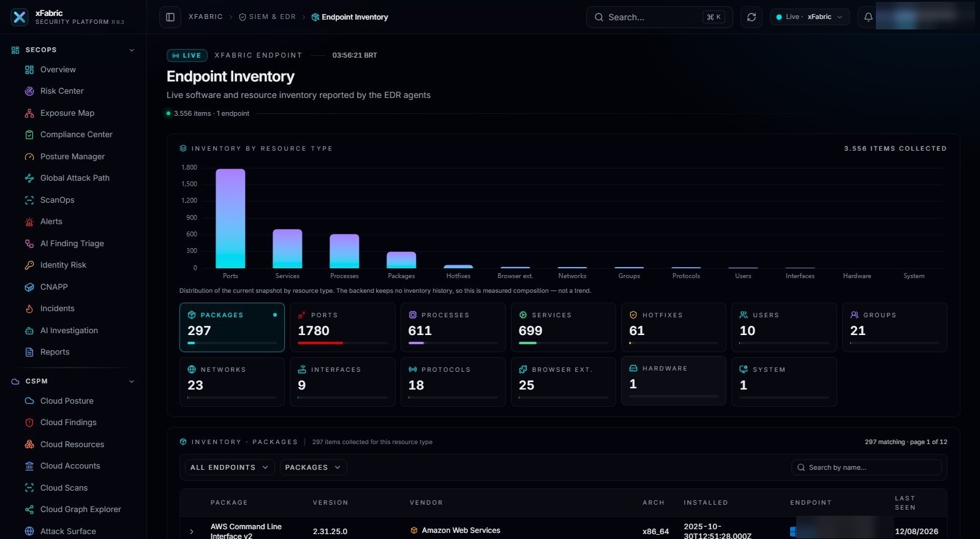Select the Packages resource card

coord(232,327)
